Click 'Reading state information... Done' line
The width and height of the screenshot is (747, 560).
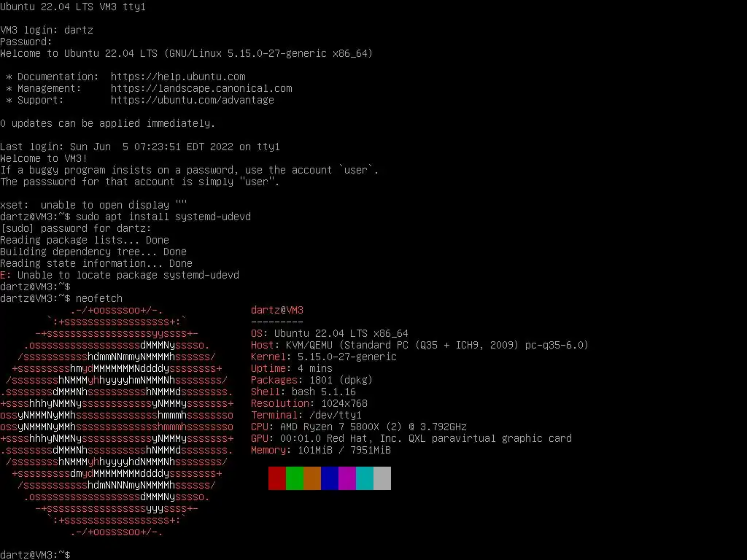96,263
